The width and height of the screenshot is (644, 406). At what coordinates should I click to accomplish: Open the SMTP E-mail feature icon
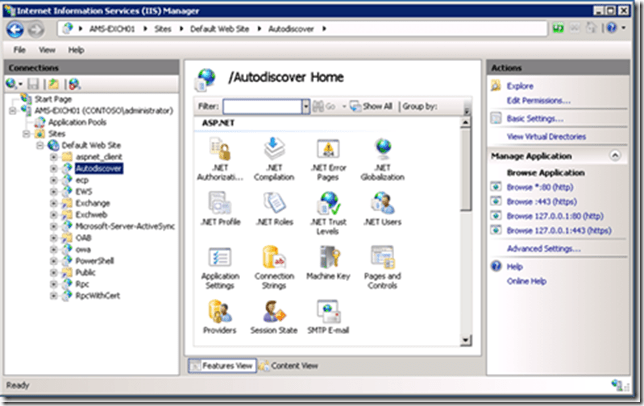328,312
